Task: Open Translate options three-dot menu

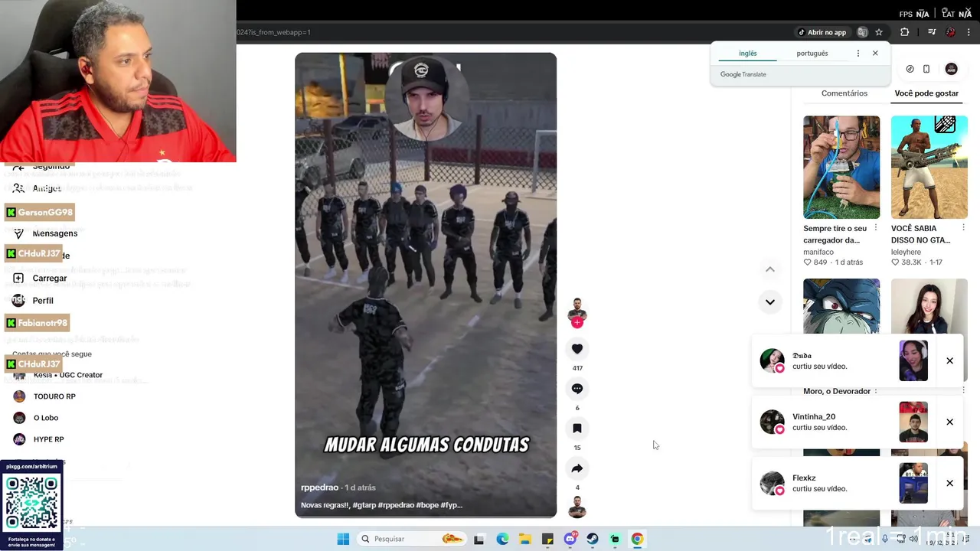Action: [858, 54]
